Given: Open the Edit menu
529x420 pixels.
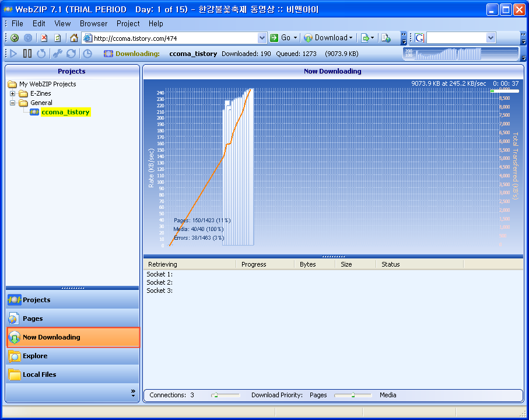Looking at the screenshot, I should click(x=39, y=23).
